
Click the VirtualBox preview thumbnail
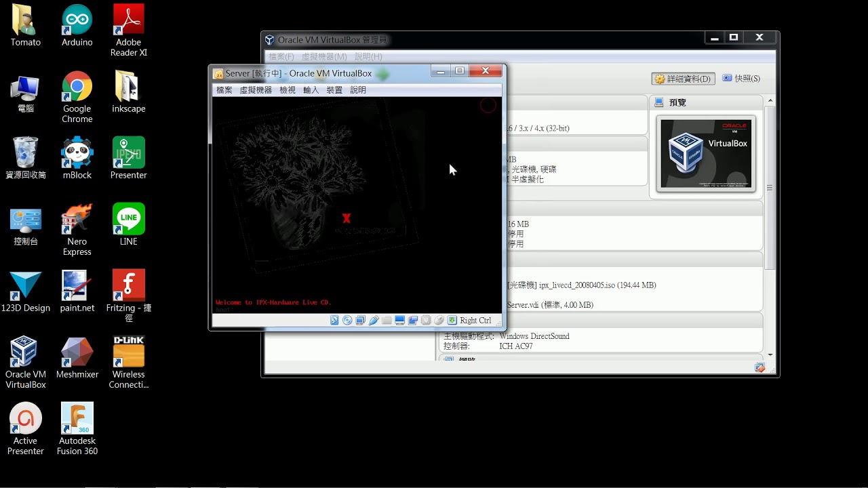(706, 154)
